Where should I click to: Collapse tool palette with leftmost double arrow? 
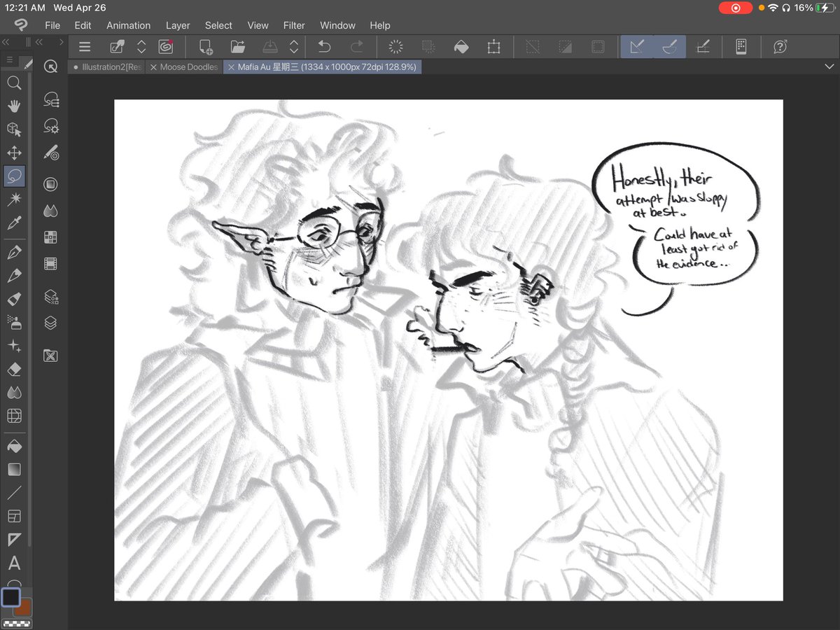[6, 42]
